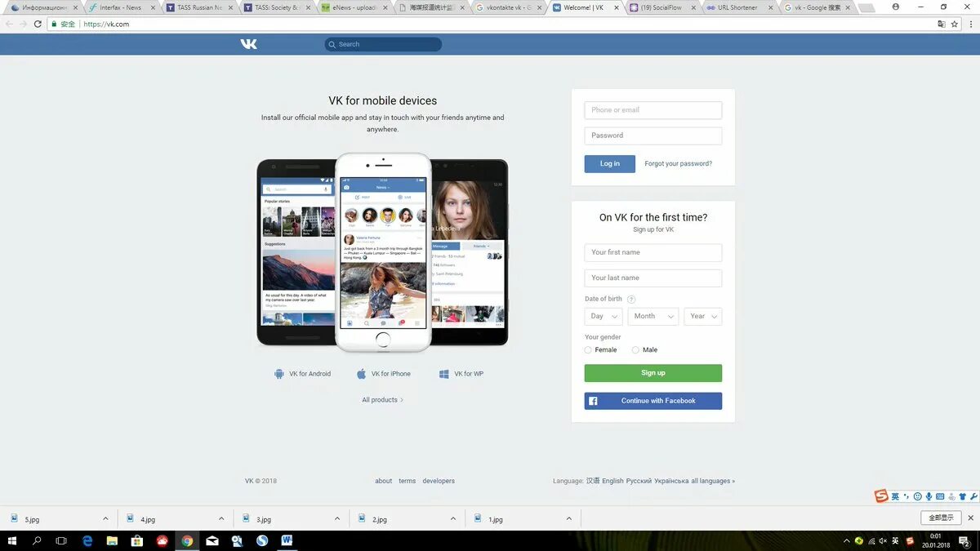
Task: Open the Month dropdown
Action: pyautogui.click(x=653, y=316)
